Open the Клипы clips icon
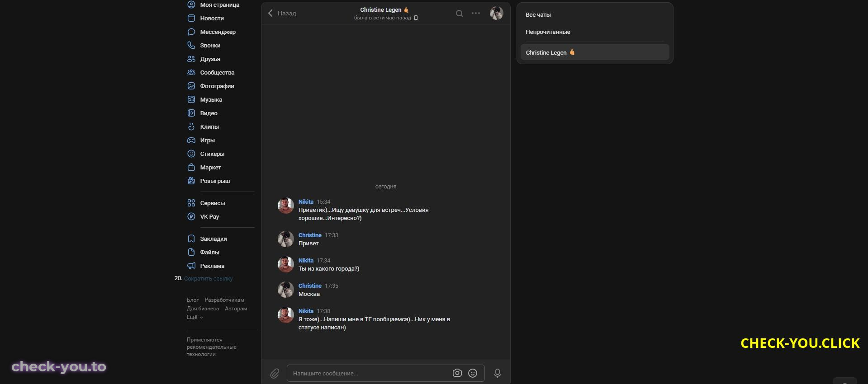 tap(191, 127)
